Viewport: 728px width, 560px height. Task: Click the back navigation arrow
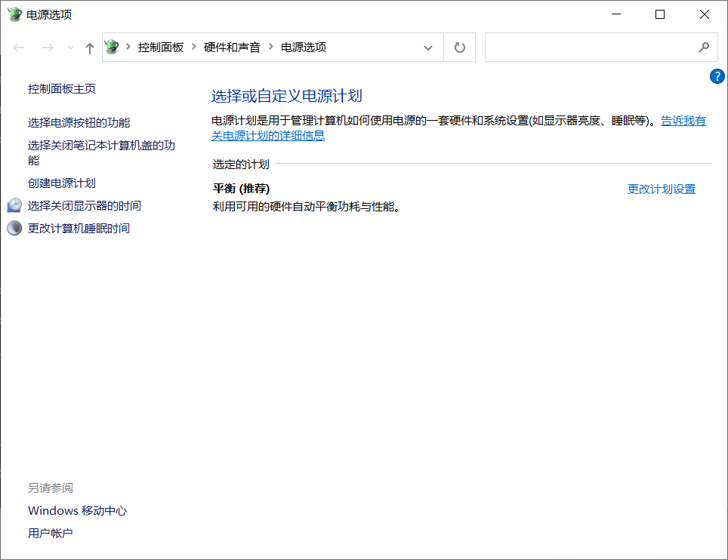point(18,47)
